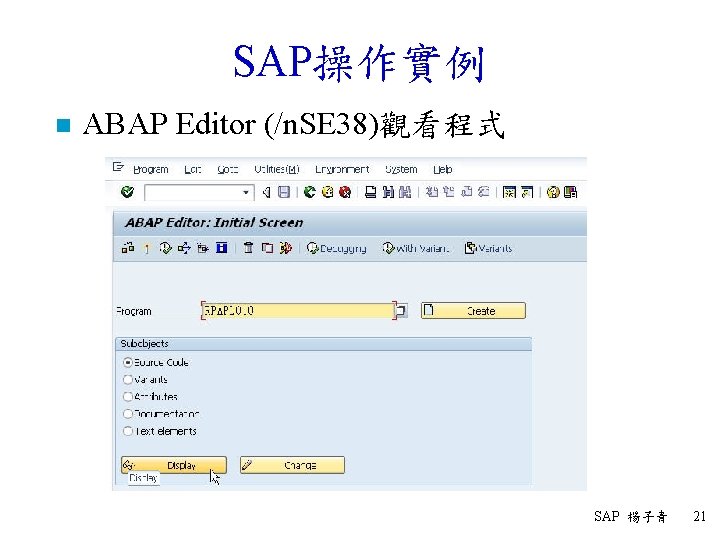Image resolution: width=720 pixels, height=540 pixels.
Task: Click the Last Page navigation icon
Action: click(x=484, y=192)
